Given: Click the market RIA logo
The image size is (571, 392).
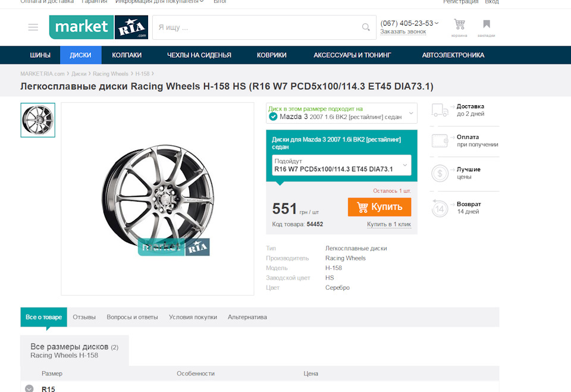Looking at the screenshot, I should [99, 27].
